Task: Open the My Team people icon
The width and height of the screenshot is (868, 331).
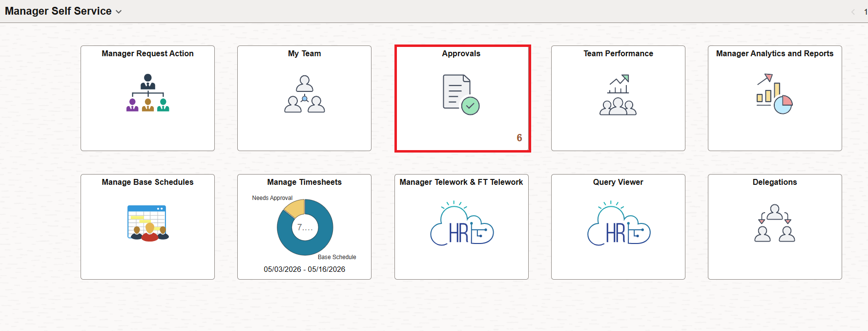Action: [305, 94]
